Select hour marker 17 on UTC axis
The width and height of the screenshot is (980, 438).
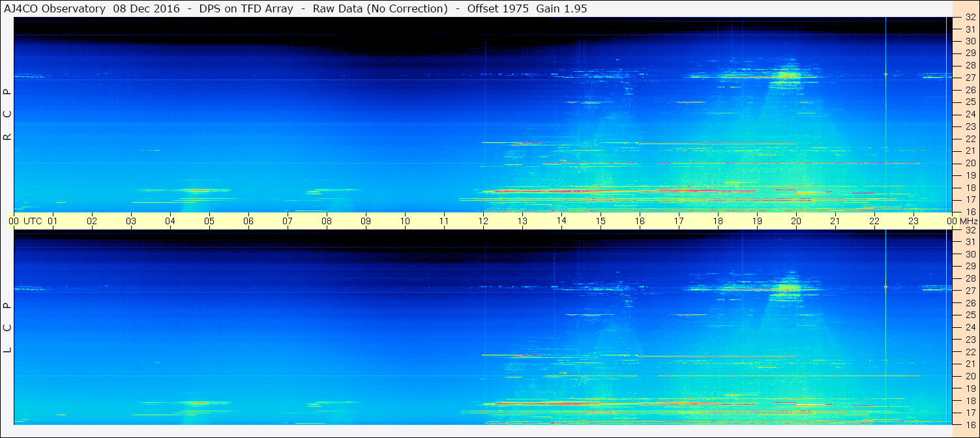click(x=679, y=221)
